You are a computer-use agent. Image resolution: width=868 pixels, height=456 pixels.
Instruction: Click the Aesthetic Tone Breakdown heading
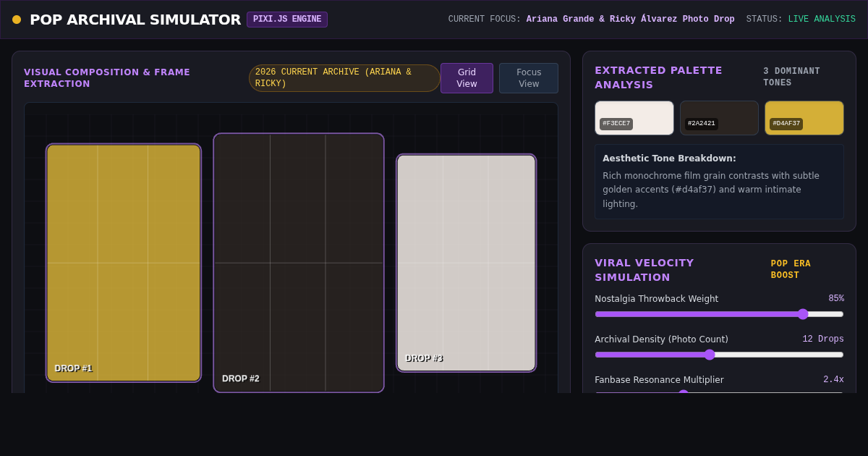[x=669, y=158]
